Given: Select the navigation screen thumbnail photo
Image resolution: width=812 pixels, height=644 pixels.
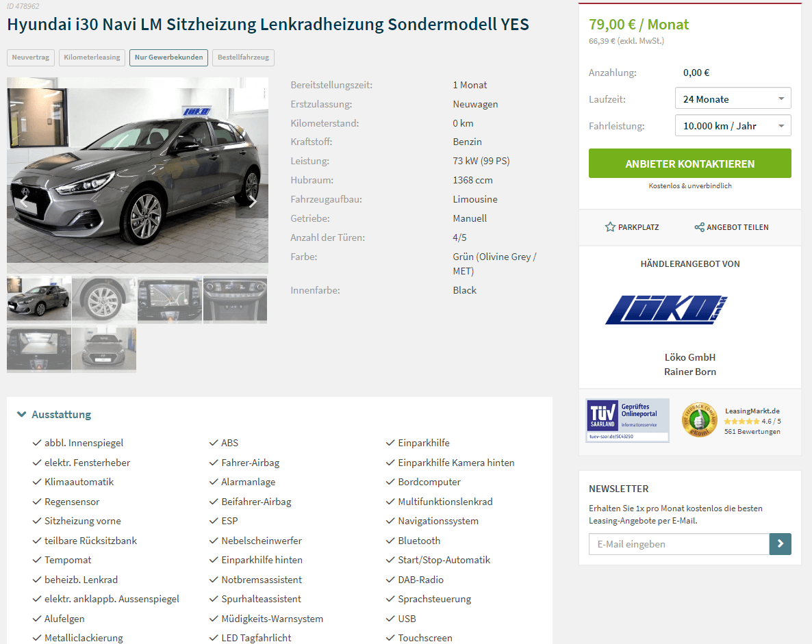Looking at the screenshot, I should tap(169, 300).
